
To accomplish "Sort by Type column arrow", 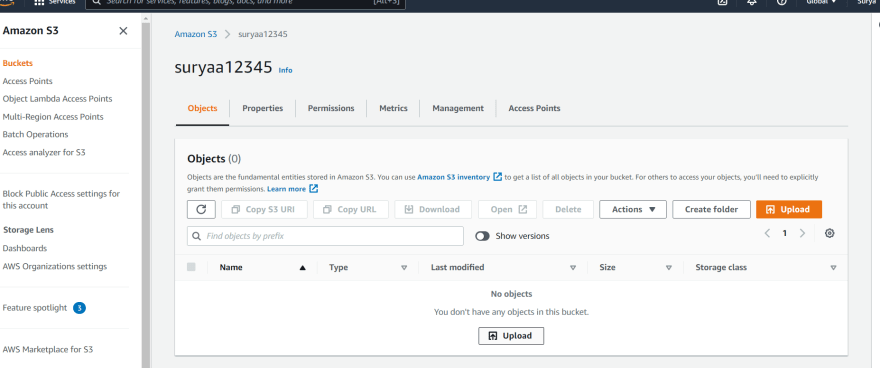I will click(x=404, y=268).
